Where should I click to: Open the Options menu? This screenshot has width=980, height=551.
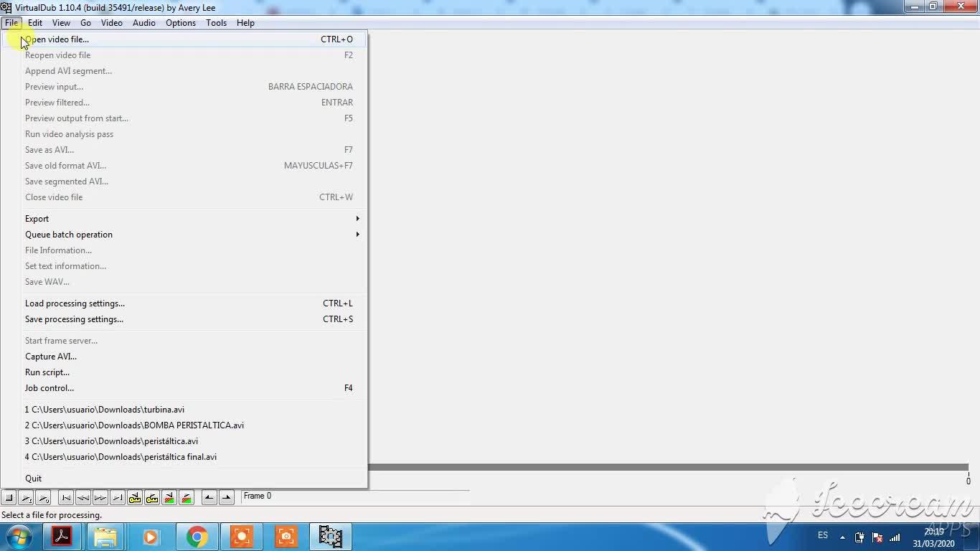[x=181, y=23]
